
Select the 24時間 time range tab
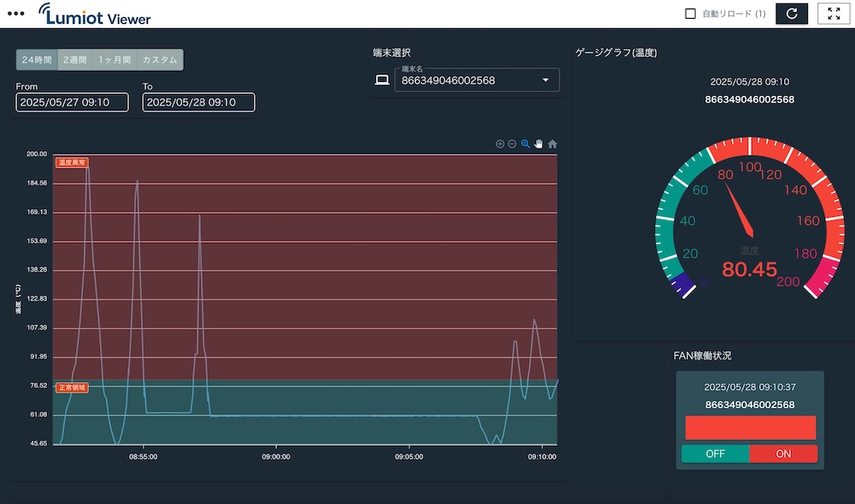pyautogui.click(x=37, y=60)
